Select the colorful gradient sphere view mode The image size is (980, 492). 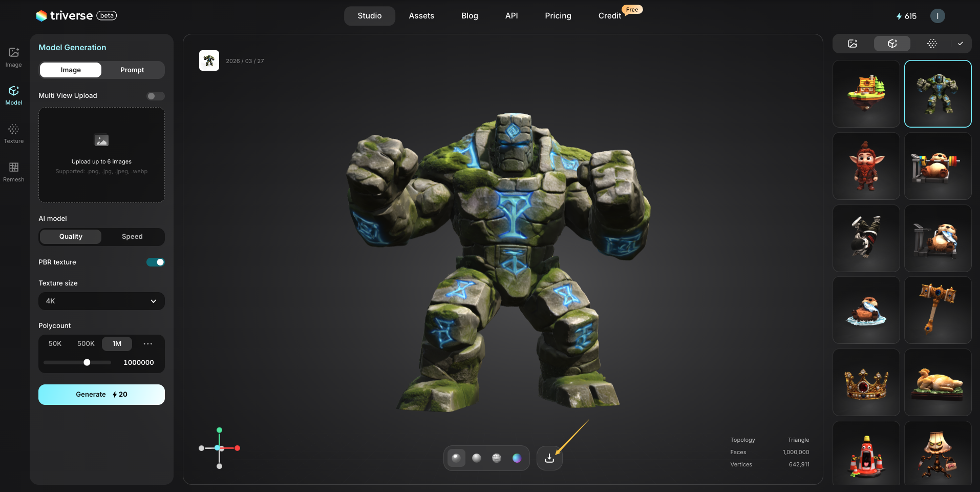(x=517, y=458)
